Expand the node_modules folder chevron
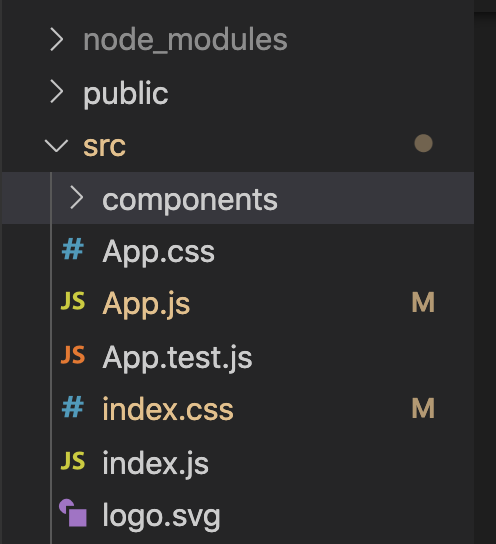Image resolution: width=496 pixels, height=544 pixels. tap(57, 40)
